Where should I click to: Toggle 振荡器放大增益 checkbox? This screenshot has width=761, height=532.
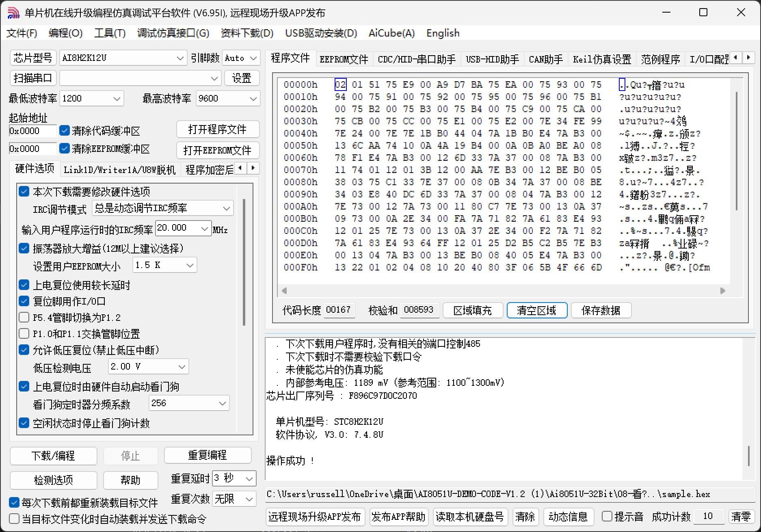(x=24, y=248)
